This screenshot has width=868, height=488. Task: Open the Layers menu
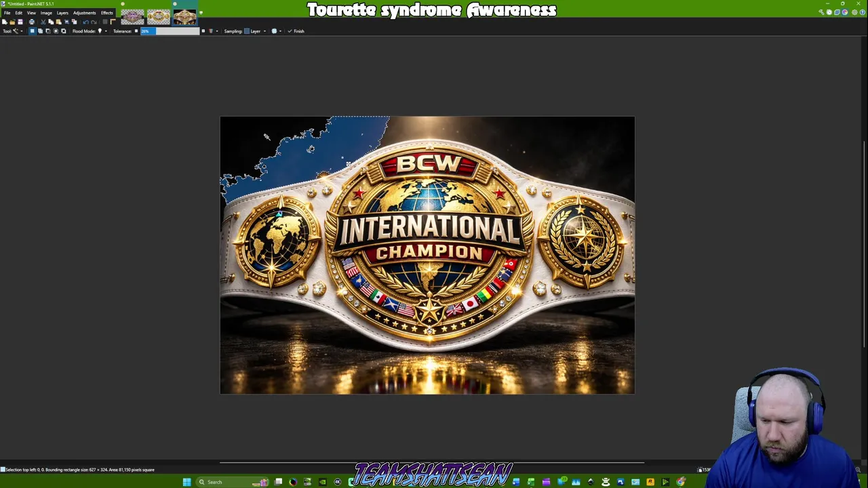click(x=62, y=13)
